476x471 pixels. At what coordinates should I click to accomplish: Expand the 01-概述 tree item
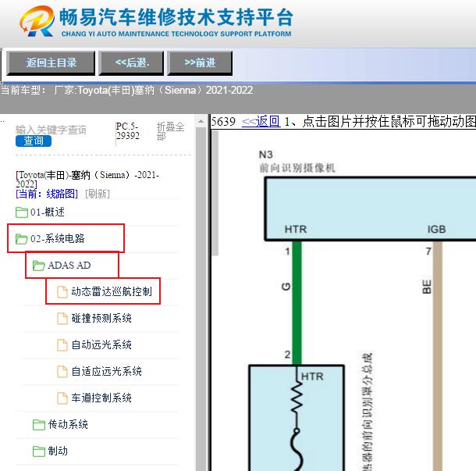[x=48, y=212]
